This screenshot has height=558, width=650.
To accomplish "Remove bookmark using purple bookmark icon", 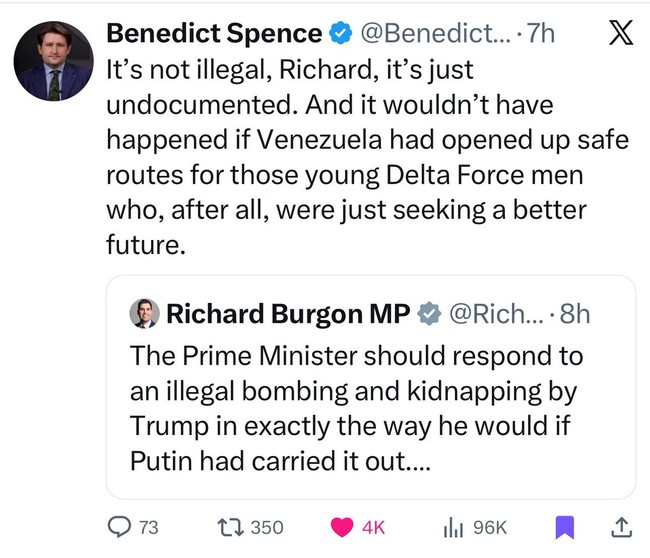I will (565, 527).
